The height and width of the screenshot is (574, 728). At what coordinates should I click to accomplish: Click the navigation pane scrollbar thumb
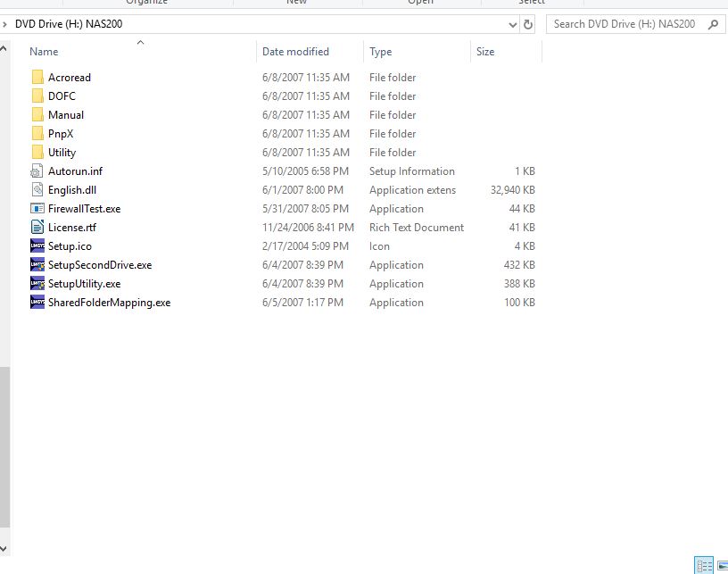click(x=4, y=446)
